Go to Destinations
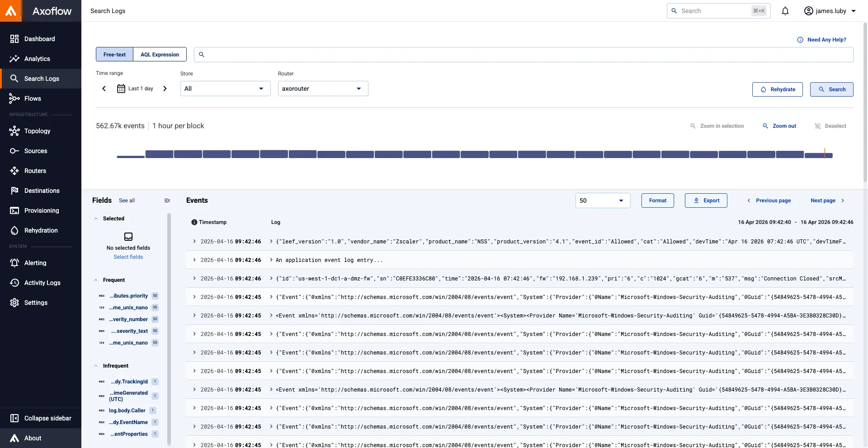Screen dimensions: 868x448 coord(41,191)
